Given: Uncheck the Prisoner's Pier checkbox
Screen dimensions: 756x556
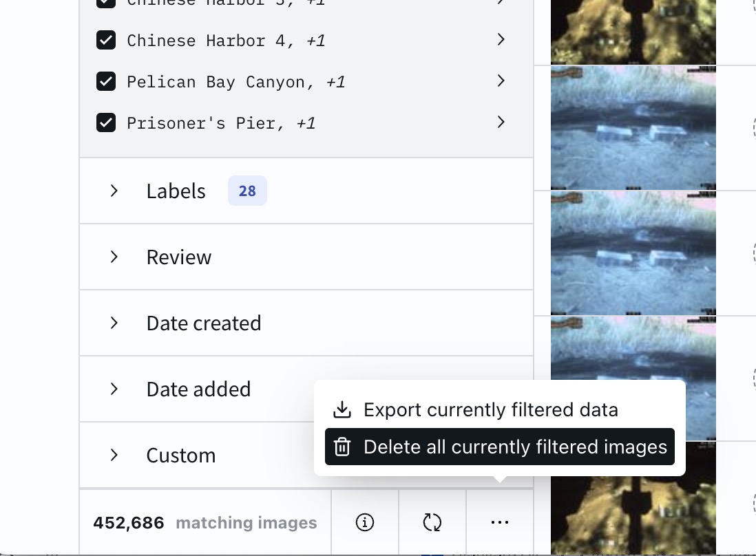Looking at the screenshot, I should point(106,123).
